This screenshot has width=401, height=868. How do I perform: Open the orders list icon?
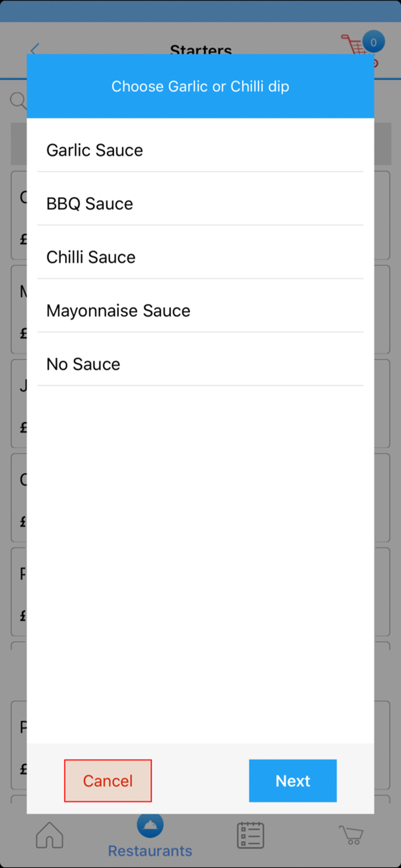(x=250, y=835)
